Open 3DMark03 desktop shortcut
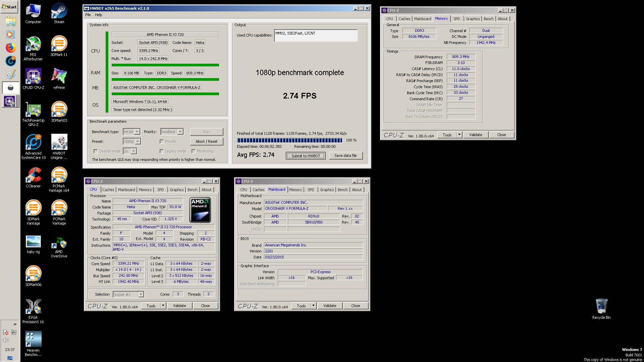Image resolution: width=644 pixels, height=362 pixels. point(59,112)
